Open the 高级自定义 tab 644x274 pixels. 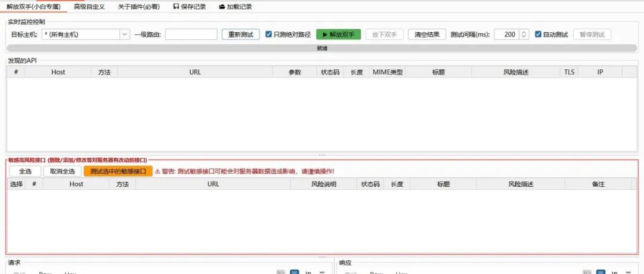(89, 7)
